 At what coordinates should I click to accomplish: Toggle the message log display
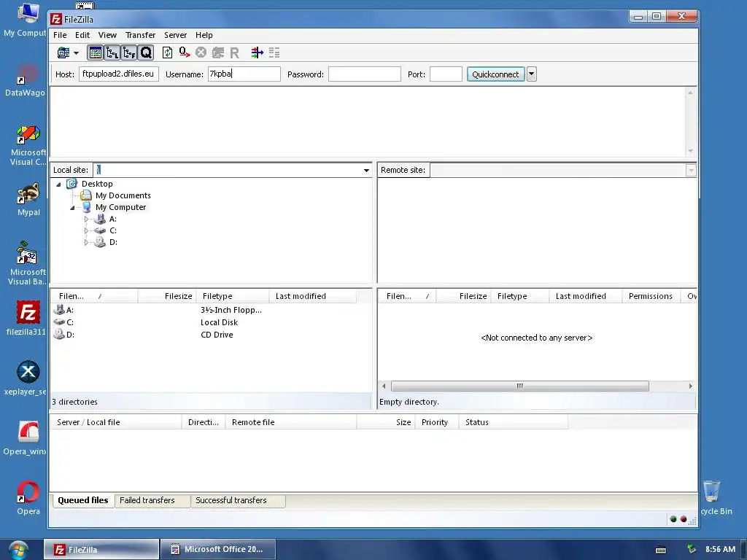pos(96,52)
